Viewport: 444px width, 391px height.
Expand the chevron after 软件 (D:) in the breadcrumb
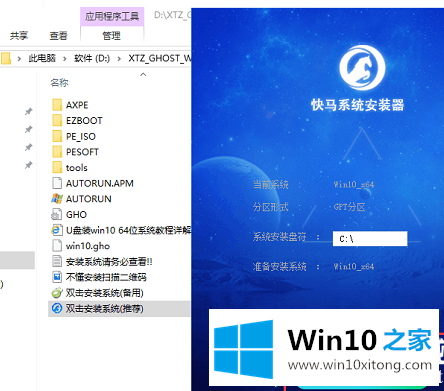[x=119, y=59]
